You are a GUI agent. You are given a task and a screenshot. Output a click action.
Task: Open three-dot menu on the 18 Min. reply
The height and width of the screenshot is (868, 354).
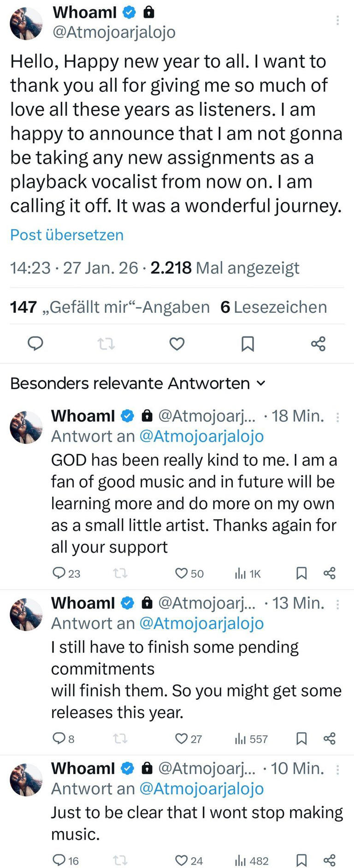click(338, 417)
